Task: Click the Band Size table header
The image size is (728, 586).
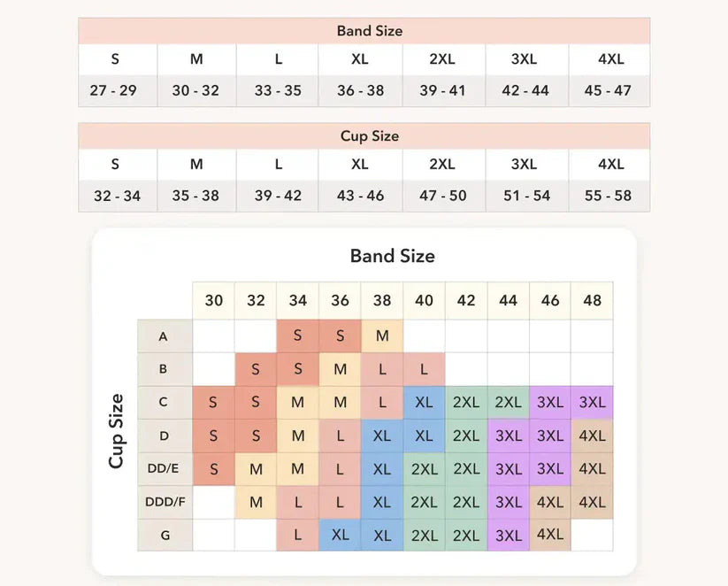Action: pos(364,31)
